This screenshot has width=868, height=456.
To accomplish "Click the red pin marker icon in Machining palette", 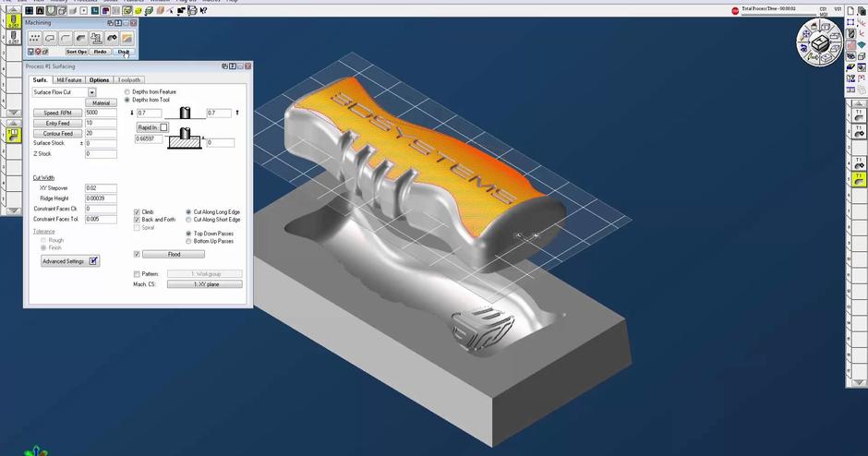I will pyautogui.click(x=38, y=52).
